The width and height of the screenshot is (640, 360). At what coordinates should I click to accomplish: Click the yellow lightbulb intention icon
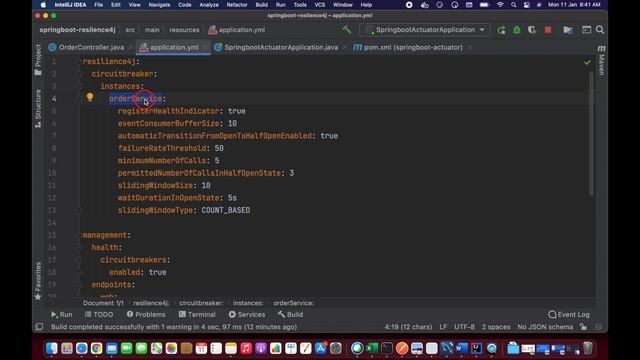(90, 97)
